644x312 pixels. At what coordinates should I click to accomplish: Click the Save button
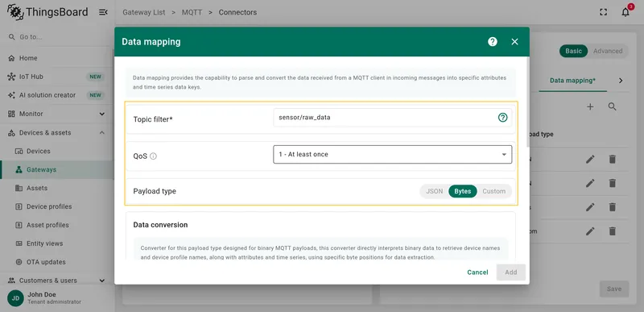pos(614,289)
